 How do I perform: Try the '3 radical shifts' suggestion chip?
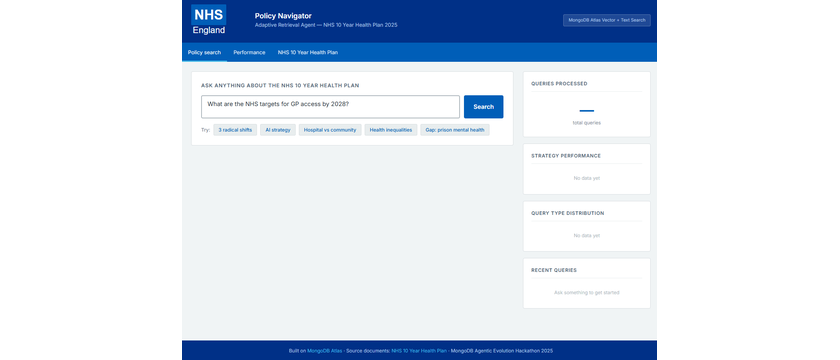pos(235,130)
